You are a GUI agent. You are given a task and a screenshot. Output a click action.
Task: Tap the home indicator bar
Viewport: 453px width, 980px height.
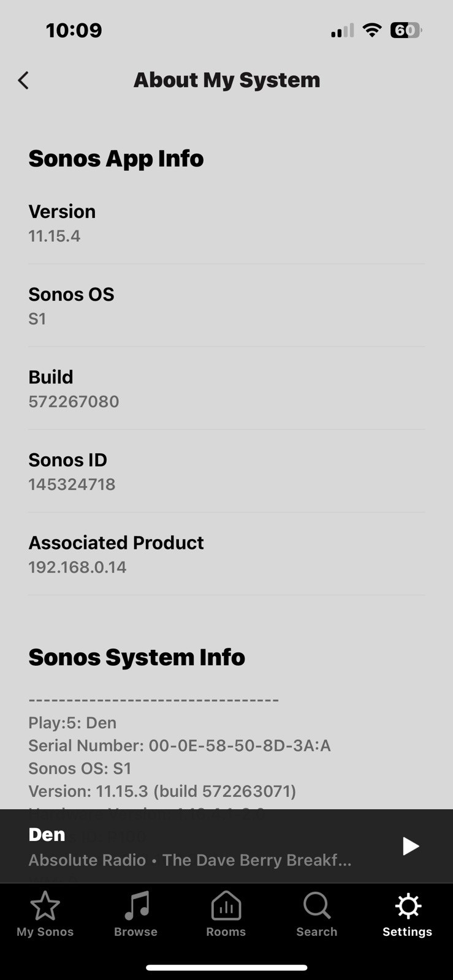226,968
